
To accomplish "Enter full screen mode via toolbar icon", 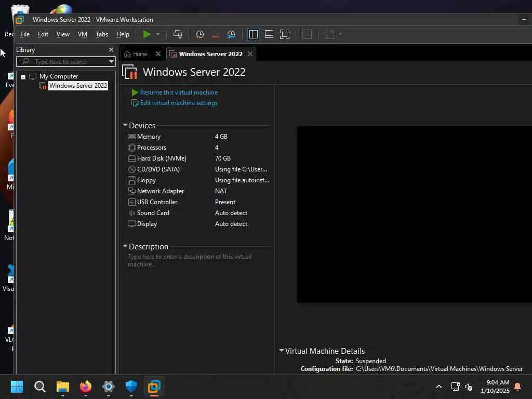I will coord(285,34).
